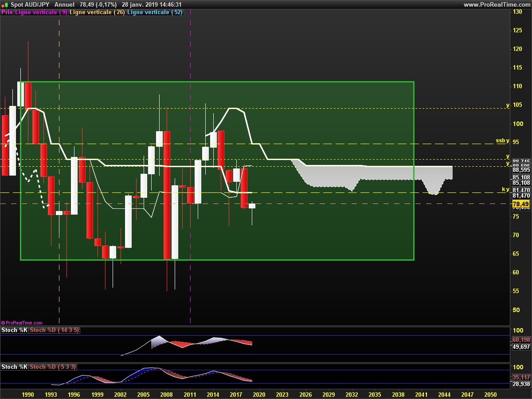The image size is (532, 399).
Task: Click the upper 81,470 price tag
Action: 521,189
